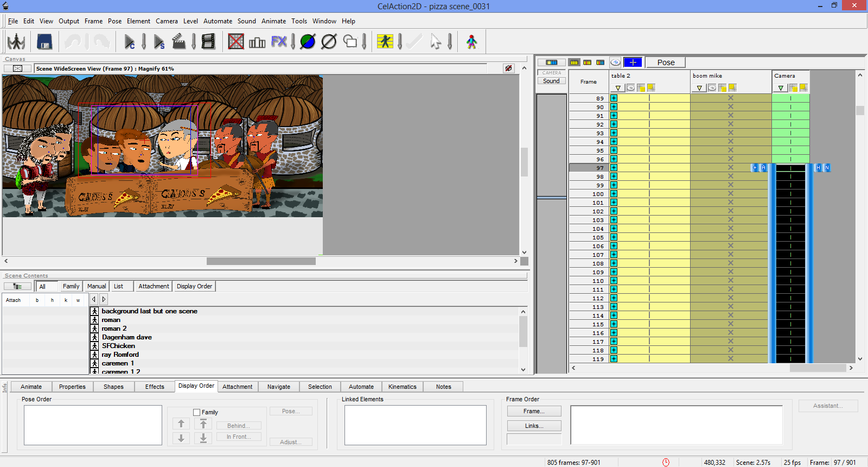Open the Animate menu in menu bar

(x=273, y=21)
